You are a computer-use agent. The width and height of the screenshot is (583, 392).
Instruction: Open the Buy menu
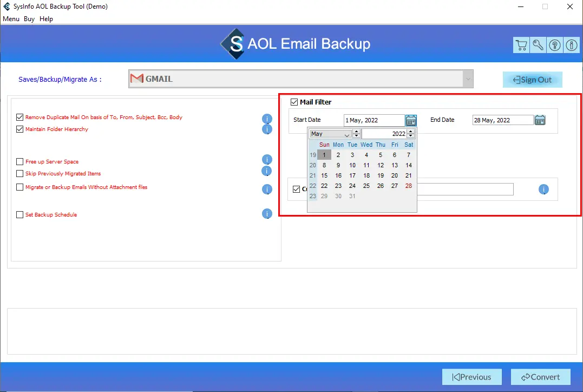(x=29, y=18)
